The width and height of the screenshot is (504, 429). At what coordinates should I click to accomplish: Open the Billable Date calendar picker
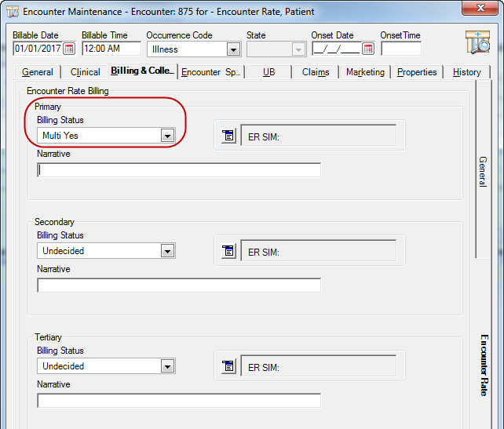pos(69,49)
